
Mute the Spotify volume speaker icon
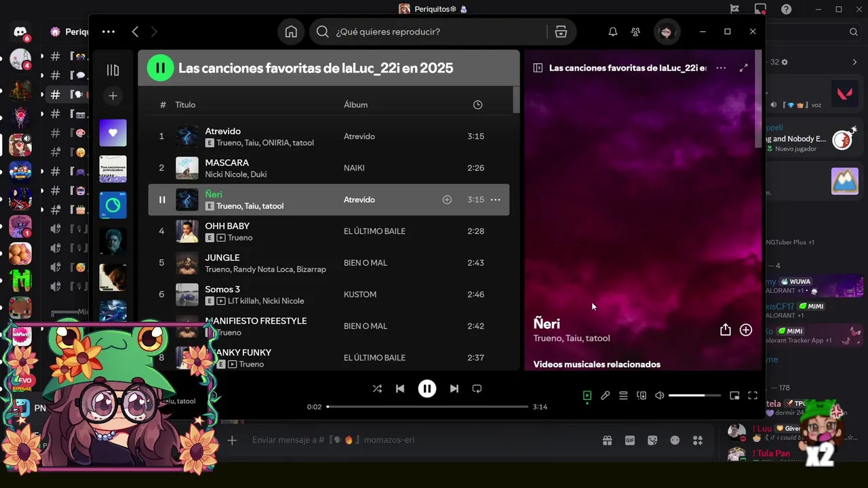point(659,395)
